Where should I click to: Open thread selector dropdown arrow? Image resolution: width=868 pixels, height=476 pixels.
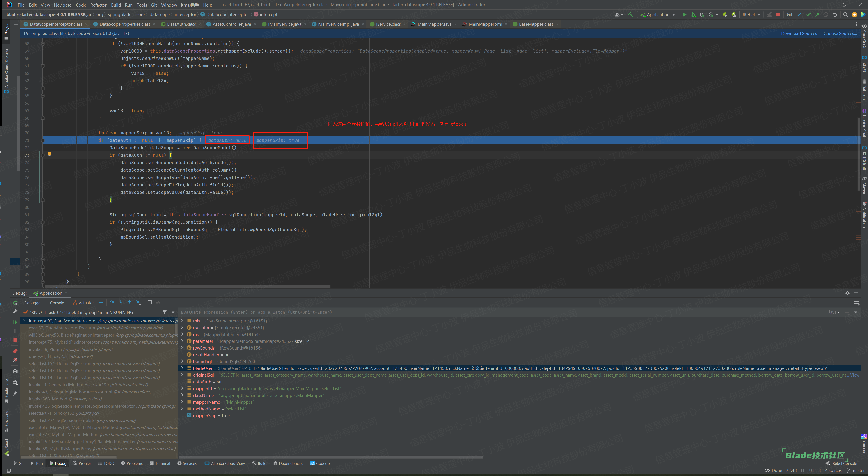[173, 312]
